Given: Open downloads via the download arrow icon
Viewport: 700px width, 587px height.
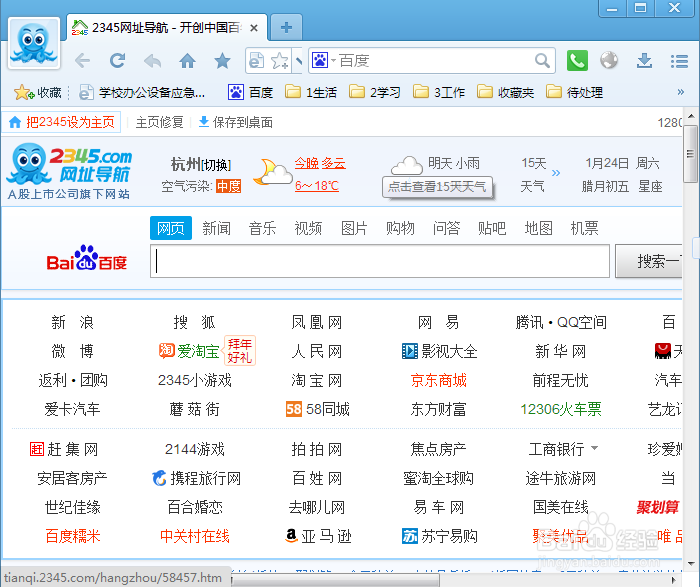Looking at the screenshot, I should click(644, 60).
